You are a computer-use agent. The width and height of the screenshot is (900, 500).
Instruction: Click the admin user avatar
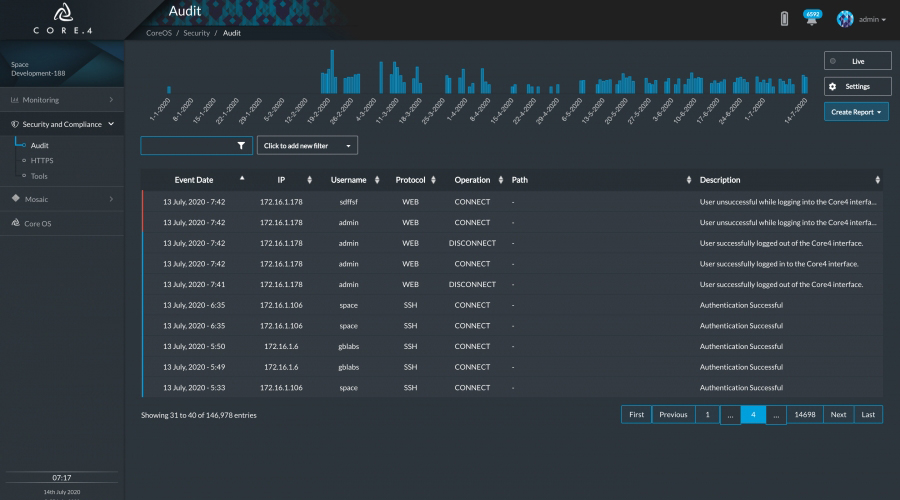coord(845,19)
